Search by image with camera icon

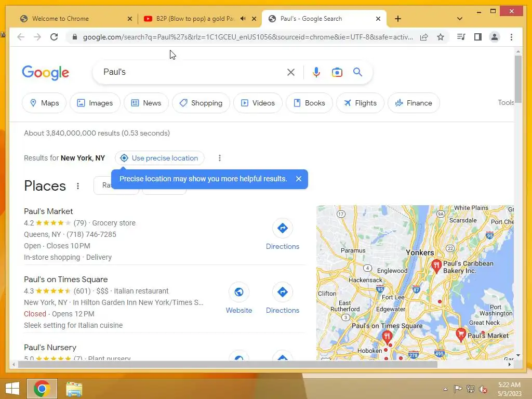click(x=337, y=72)
